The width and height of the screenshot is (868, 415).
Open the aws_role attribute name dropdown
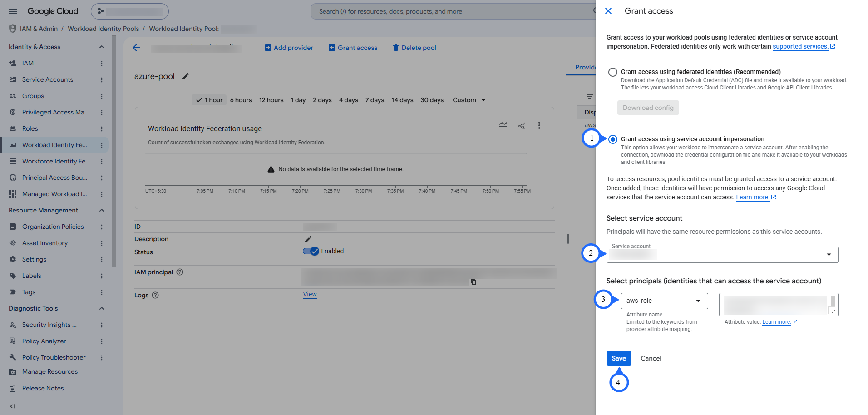(x=665, y=301)
